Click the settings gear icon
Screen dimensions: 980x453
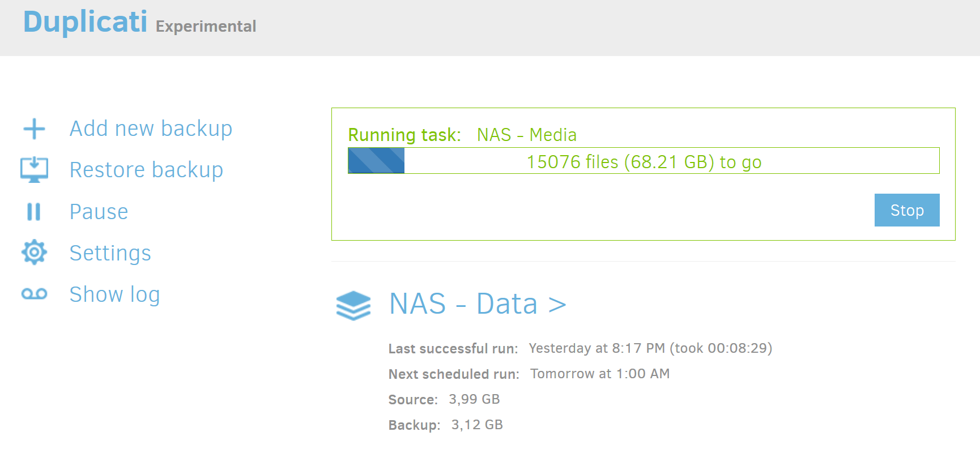(34, 252)
